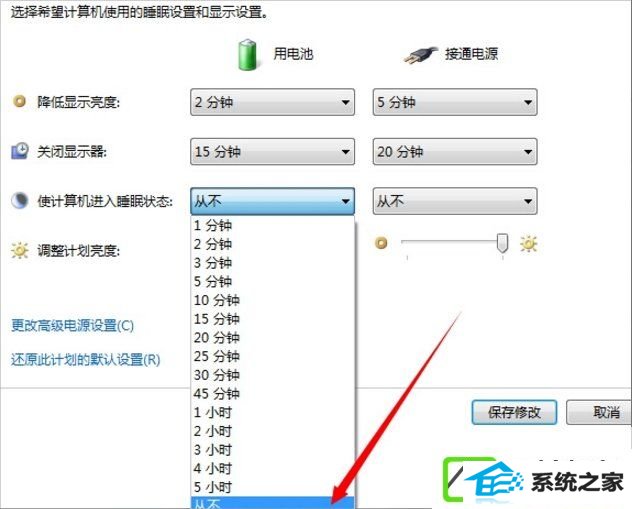Click the low brightness icon beside slider
Screen dimensions: 632x509
pos(381,243)
